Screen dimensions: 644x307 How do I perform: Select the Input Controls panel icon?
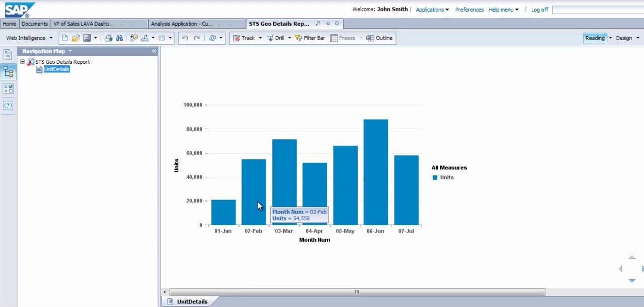[8, 88]
